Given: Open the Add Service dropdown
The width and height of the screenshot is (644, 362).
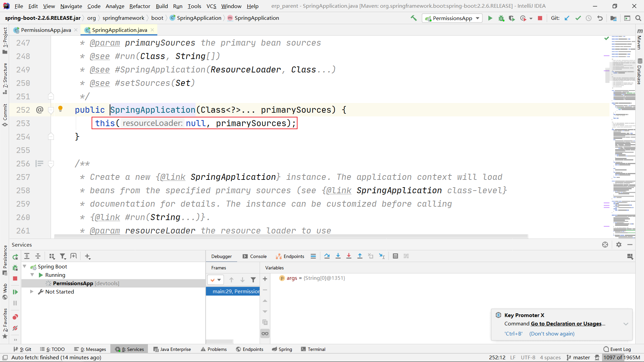Looking at the screenshot, I should 88,256.
